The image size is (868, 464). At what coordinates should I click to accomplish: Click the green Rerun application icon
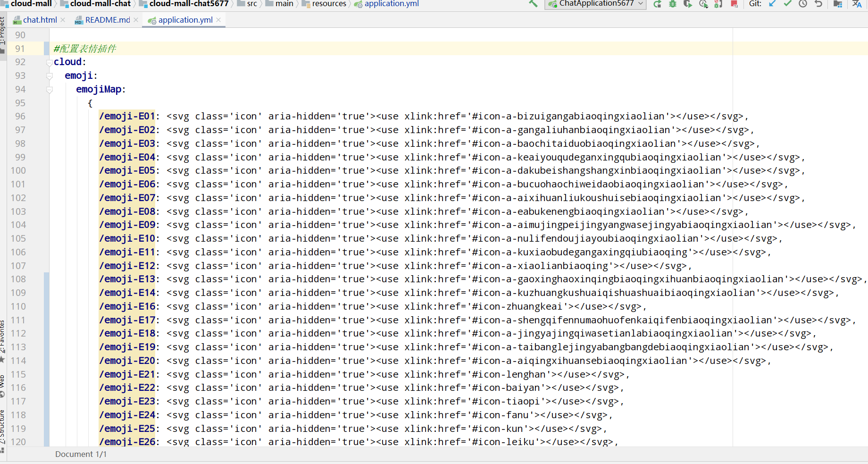click(657, 4)
